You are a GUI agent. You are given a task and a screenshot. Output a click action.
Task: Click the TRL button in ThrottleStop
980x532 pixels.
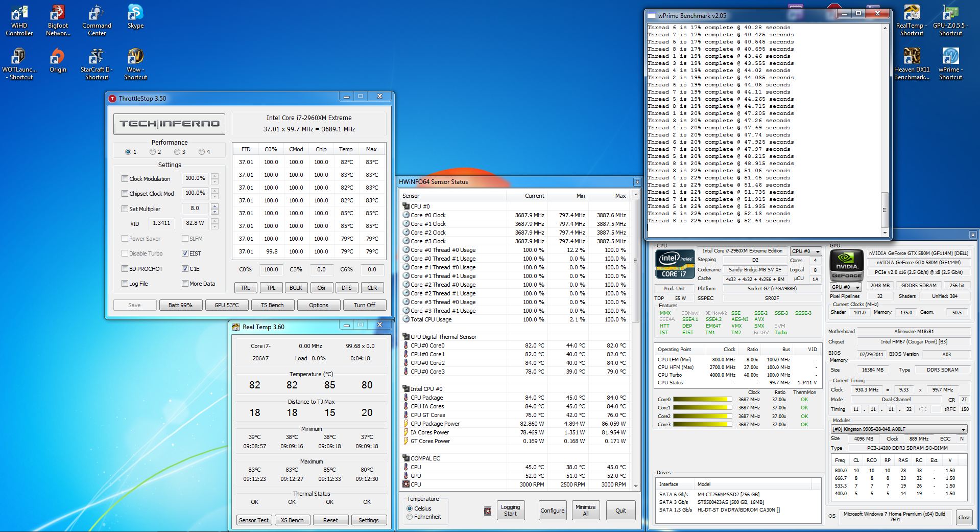click(246, 288)
